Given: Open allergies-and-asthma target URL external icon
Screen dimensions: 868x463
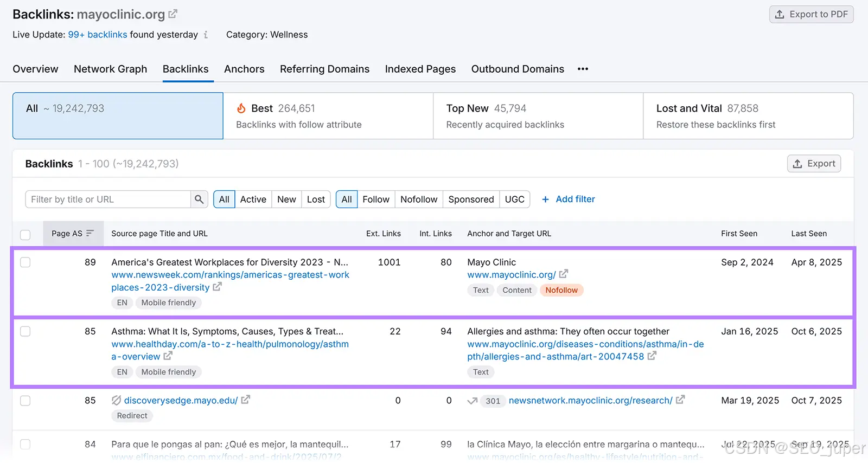Looking at the screenshot, I should (652, 356).
